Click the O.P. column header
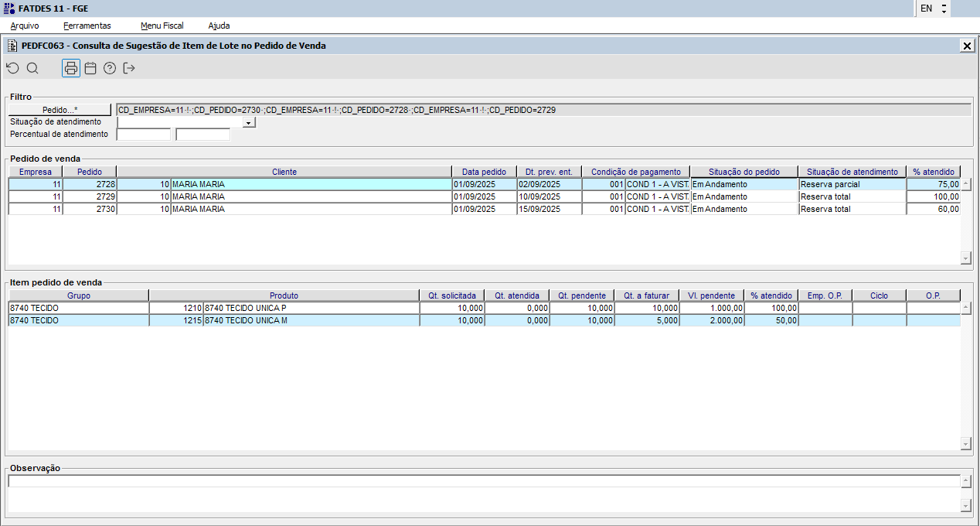The height and width of the screenshot is (526, 980). point(934,295)
